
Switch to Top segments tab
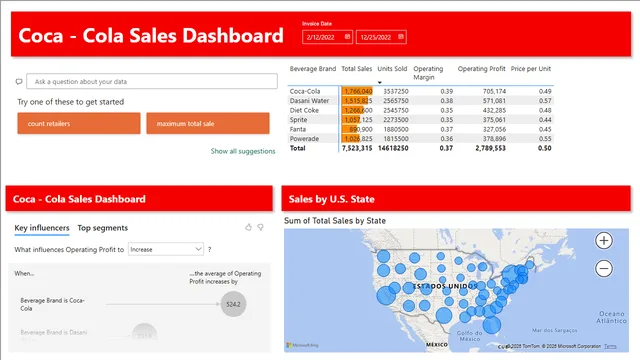pyautogui.click(x=102, y=228)
